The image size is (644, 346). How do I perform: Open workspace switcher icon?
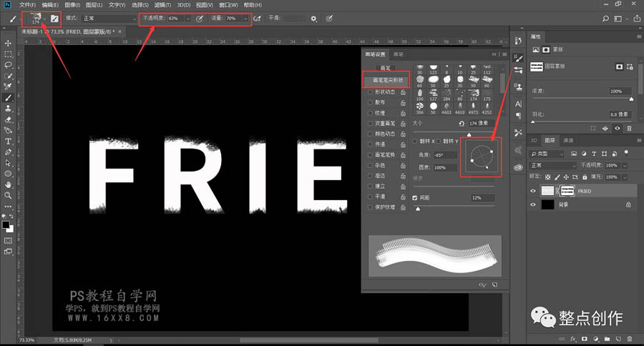click(618, 19)
